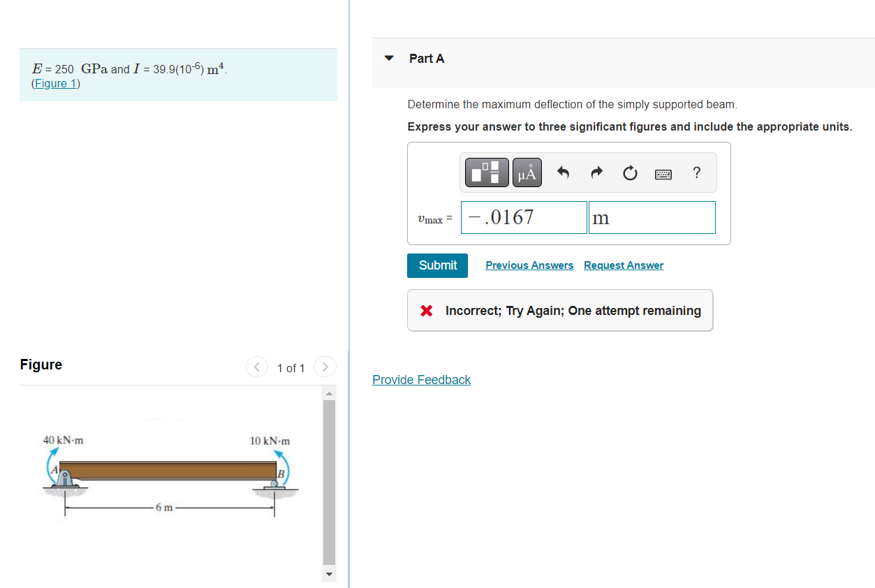
Task: Show the keyboard shortcuts icon
Action: (663, 174)
